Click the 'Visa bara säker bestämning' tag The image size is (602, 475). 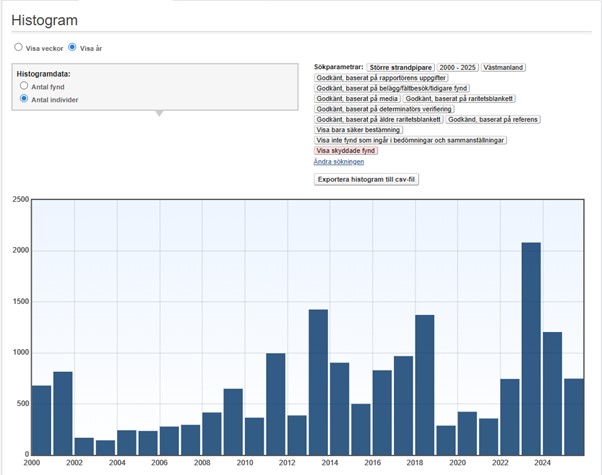click(x=359, y=130)
